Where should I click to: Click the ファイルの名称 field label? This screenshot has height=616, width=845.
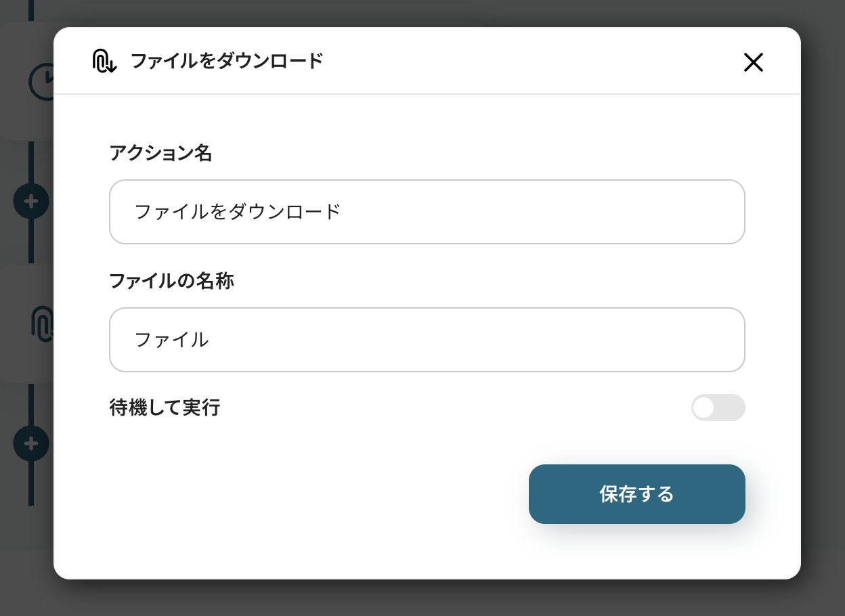(171, 281)
